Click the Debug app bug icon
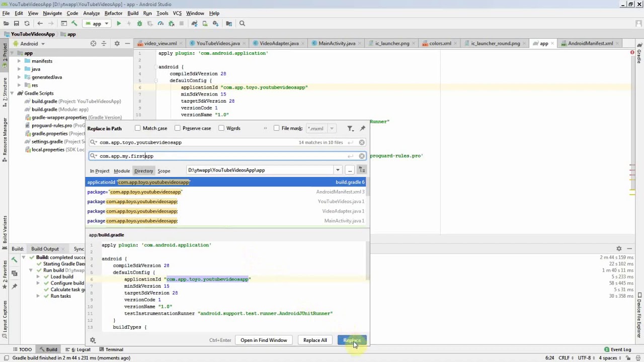Image resolution: width=644 pixels, height=362 pixels. click(139, 23)
